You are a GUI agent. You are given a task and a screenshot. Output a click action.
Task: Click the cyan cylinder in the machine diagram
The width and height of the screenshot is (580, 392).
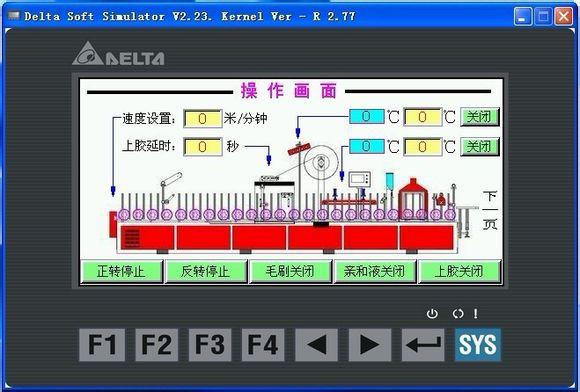[390, 181]
